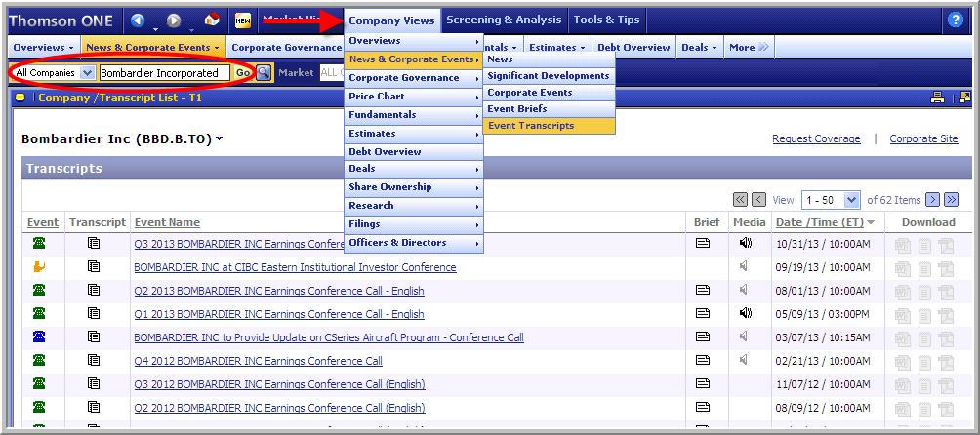Open the All Companies dropdown
Screen dimensions: 980x435
click(88, 72)
